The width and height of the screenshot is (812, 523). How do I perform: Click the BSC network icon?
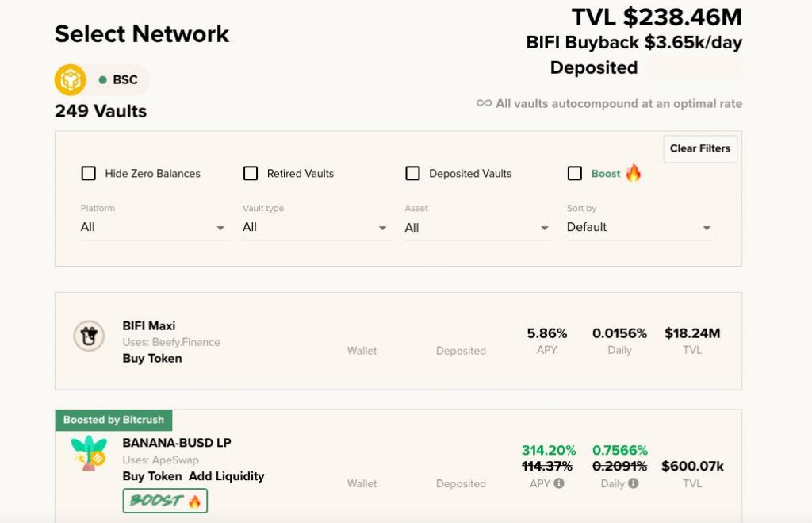(71, 79)
